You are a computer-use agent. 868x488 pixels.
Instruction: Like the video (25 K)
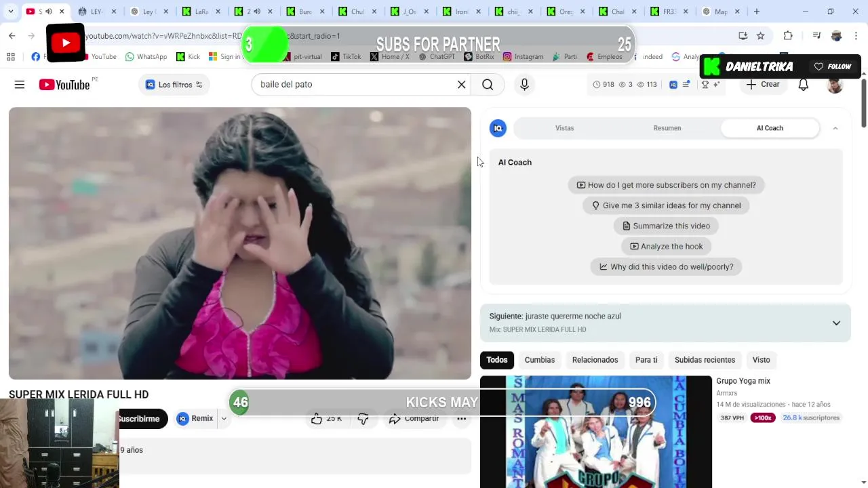point(327,419)
